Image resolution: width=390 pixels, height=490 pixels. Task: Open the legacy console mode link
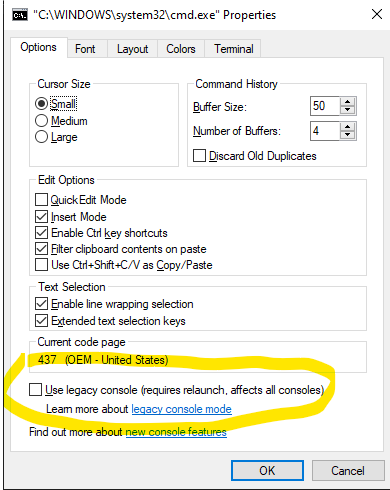pos(181,409)
